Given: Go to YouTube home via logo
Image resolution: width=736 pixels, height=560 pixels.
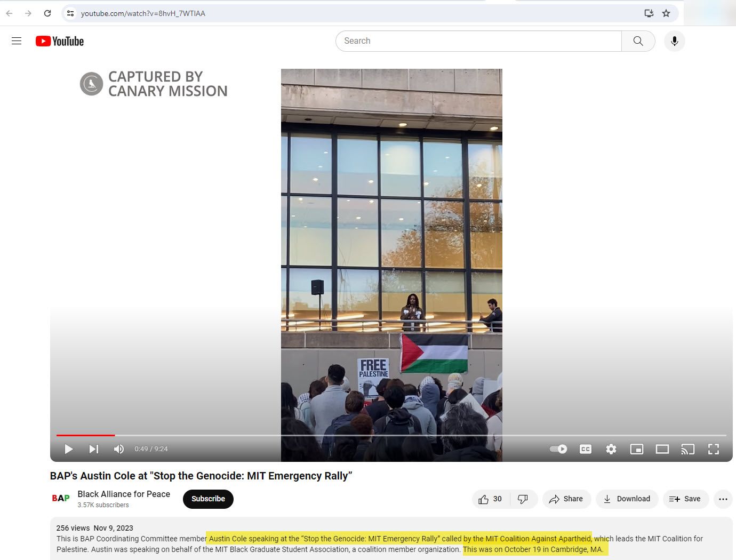Looking at the screenshot, I should pos(60,41).
